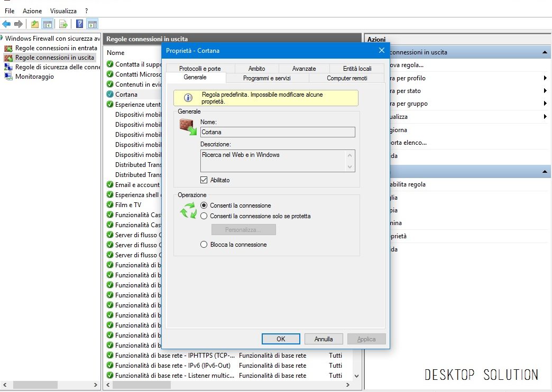
Task: Toggle the console tree pane icon
Action: (x=48, y=24)
